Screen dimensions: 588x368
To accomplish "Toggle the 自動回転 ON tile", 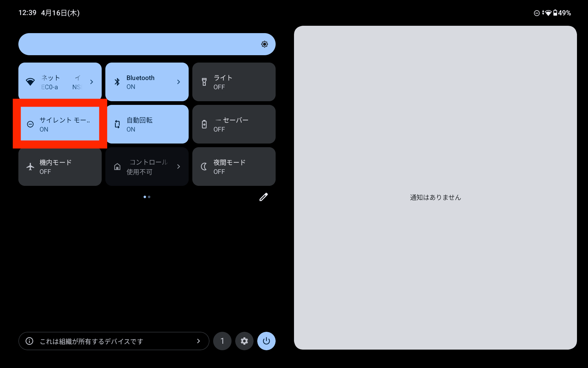I will pos(147,124).
